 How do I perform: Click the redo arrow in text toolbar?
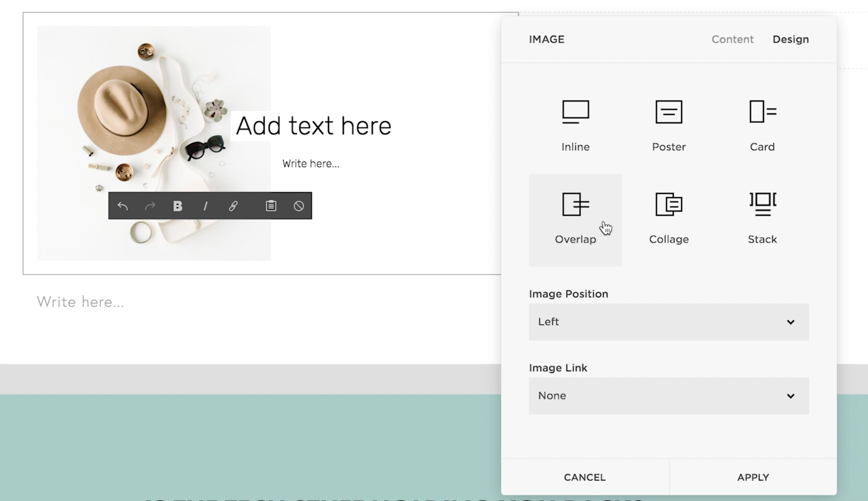150,206
